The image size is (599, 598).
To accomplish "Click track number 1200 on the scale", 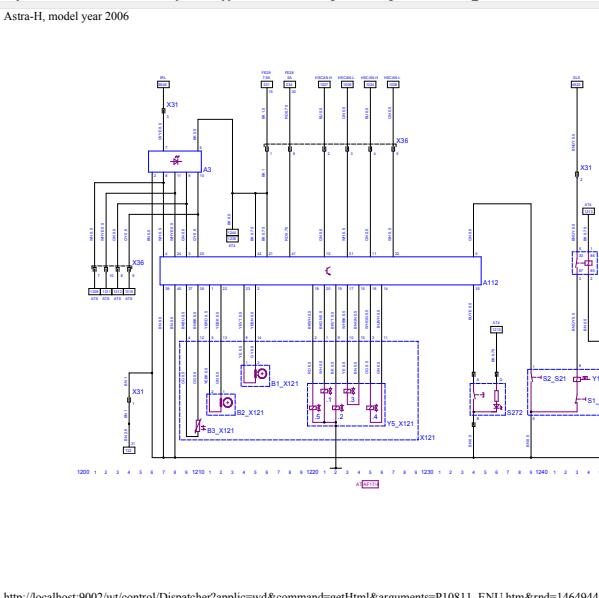I will click(x=83, y=472).
